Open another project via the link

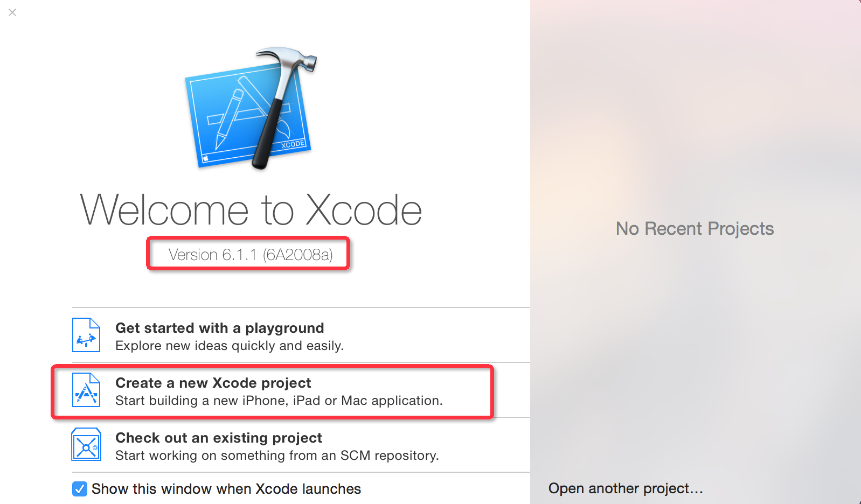pos(625,488)
